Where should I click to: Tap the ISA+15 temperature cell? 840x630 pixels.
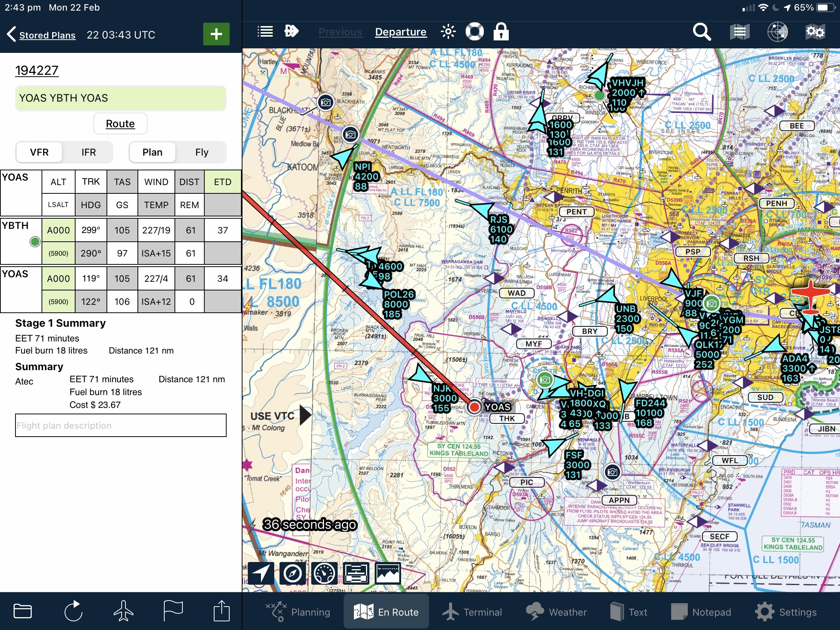coord(156,253)
